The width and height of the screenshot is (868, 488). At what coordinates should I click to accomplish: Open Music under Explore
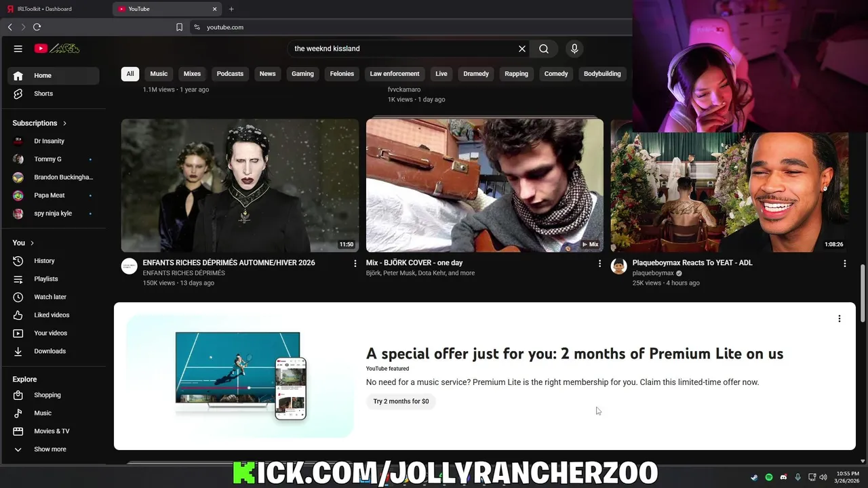coord(54,413)
